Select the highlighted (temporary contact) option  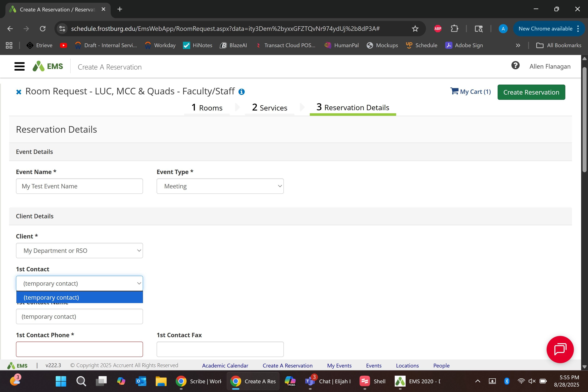click(79, 297)
